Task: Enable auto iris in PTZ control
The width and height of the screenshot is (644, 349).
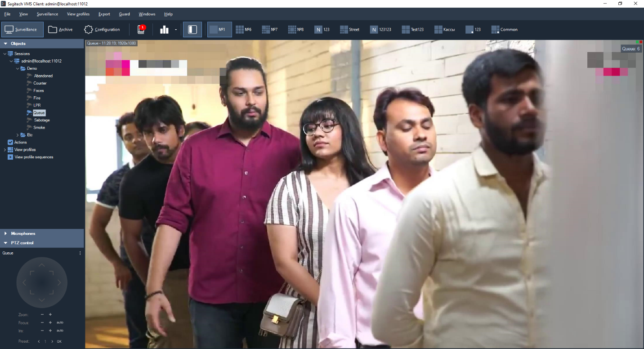Action: click(x=60, y=331)
